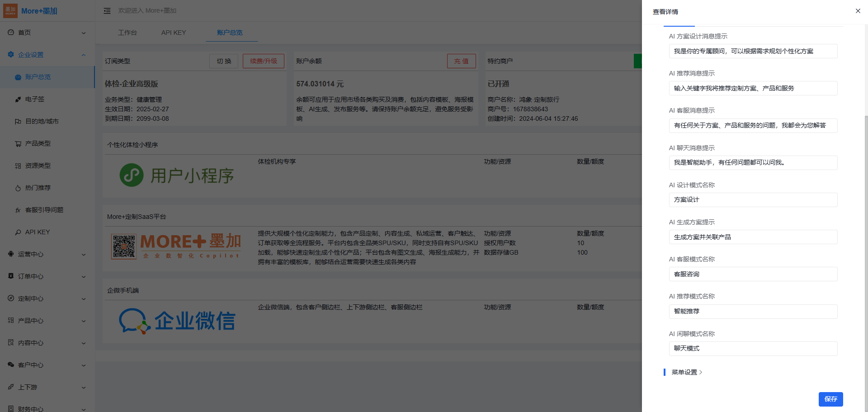Viewport: 868px width, 412px height.
Task: Click the MORE+ QR code image
Action: point(124,247)
